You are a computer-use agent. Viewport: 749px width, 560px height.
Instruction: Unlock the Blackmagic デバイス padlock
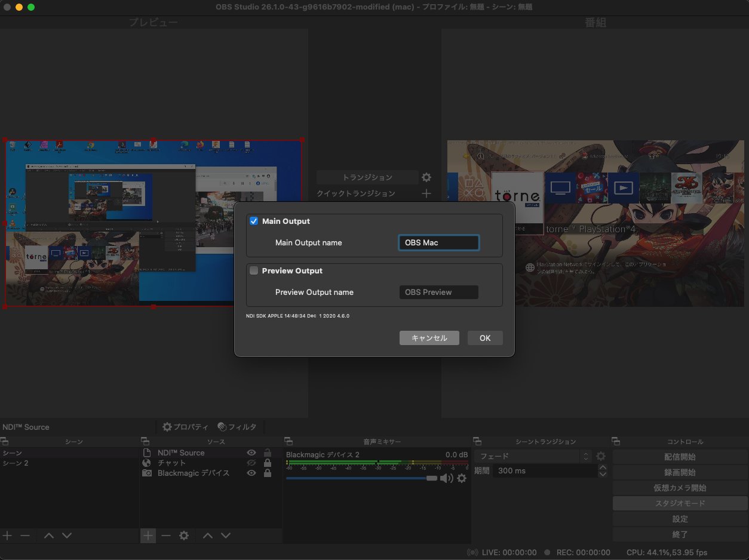click(268, 473)
